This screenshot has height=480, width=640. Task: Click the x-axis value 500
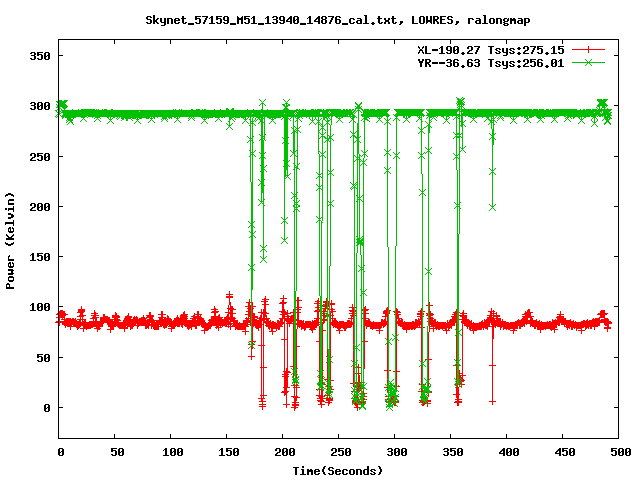pyautogui.click(x=621, y=452)
